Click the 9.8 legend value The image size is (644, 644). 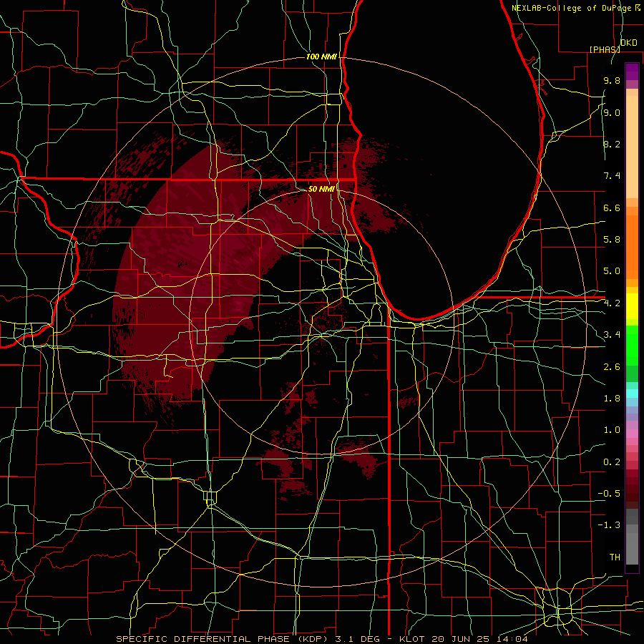[x=612, y=81]
